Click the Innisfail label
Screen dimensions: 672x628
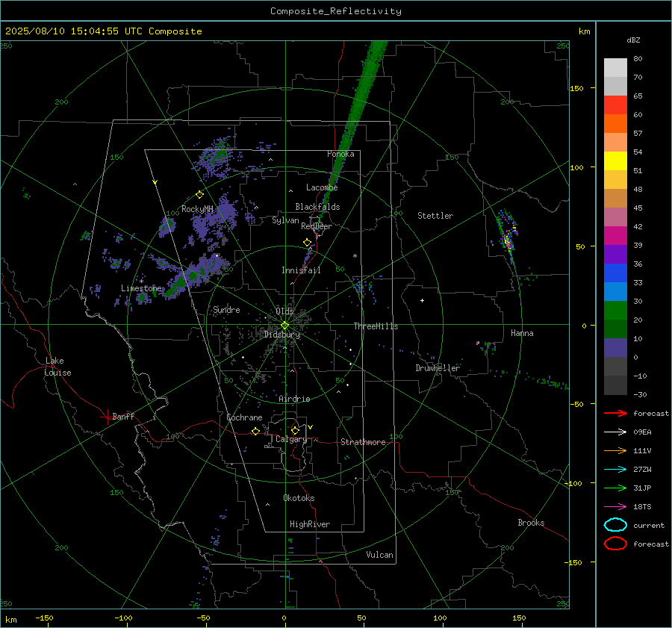coord(301,270)
